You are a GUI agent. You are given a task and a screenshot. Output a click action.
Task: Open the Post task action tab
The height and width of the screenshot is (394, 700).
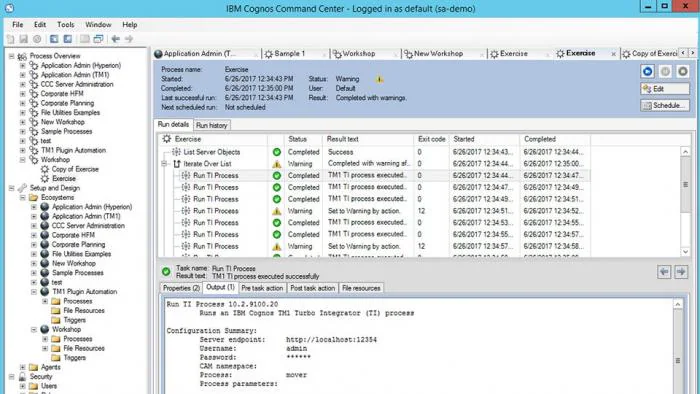pyautogui.click(x=312, y=288)
